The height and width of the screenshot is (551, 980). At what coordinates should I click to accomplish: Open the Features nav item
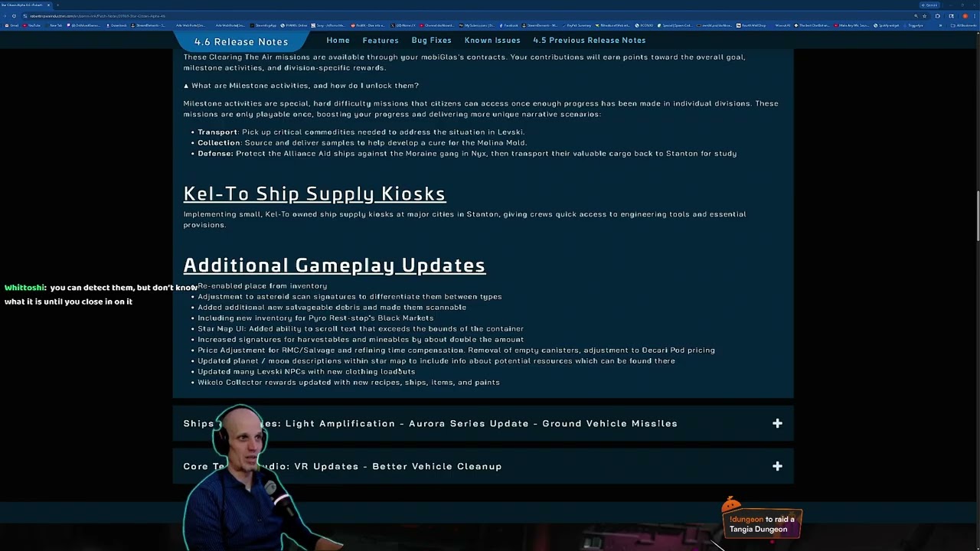pos(381,40)
